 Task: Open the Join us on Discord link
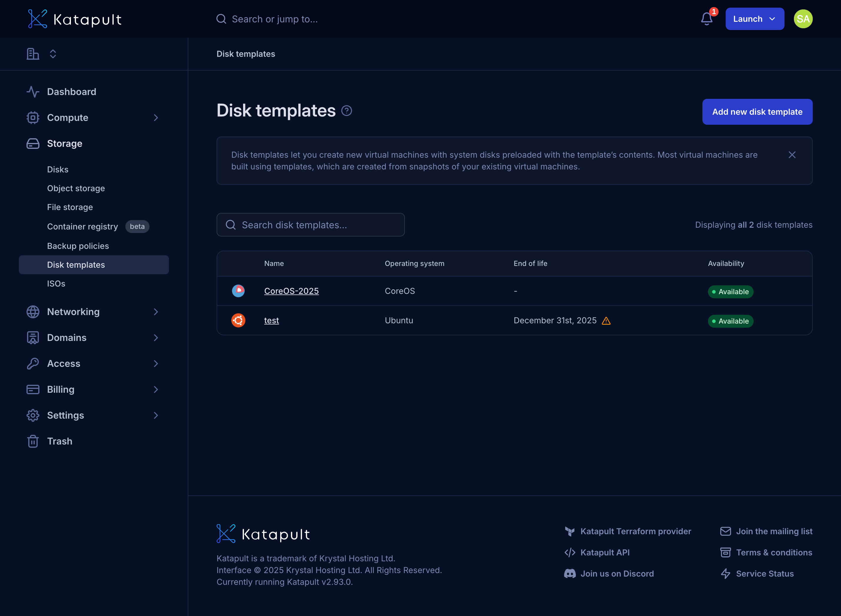pyautogui.click(x=616, y=573)
